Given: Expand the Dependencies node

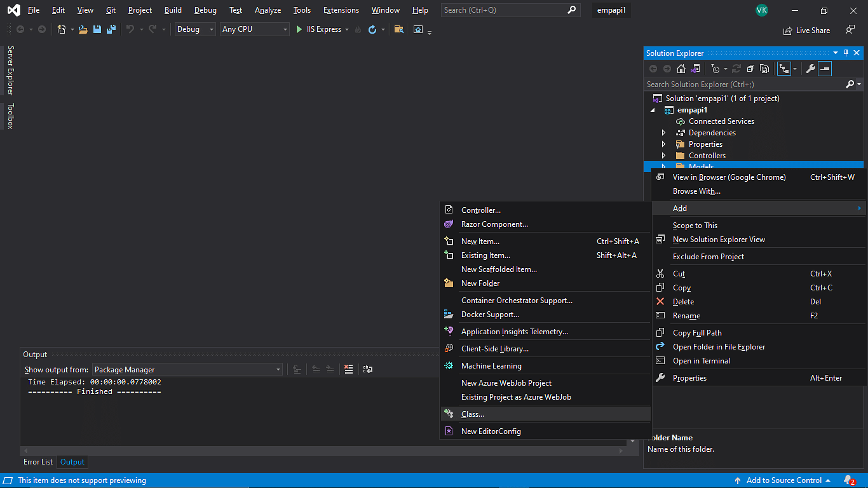Looking at the screenshot, I should (664, 133).
